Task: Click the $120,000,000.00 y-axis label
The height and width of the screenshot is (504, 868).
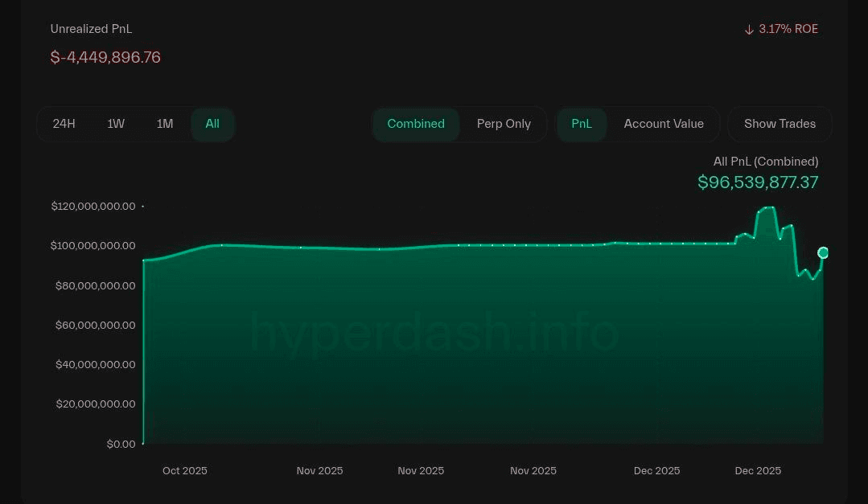Action: coord(93,207)
